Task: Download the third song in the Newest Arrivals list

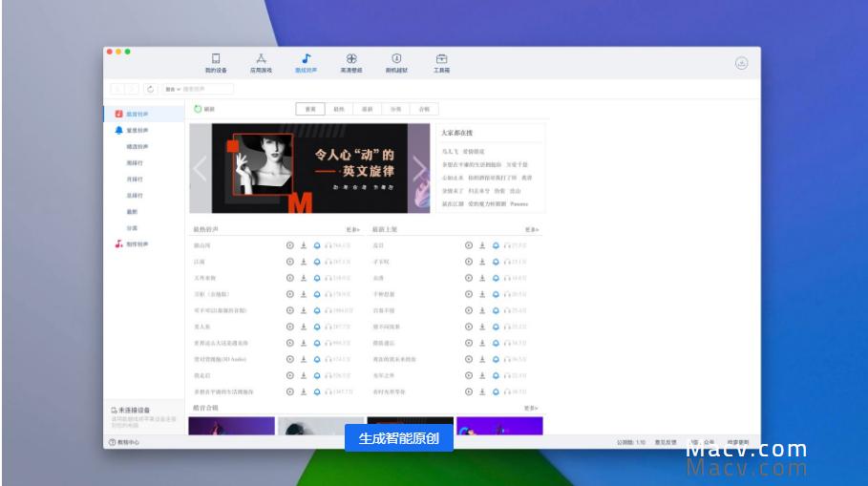Action: [x=482, y=278]
